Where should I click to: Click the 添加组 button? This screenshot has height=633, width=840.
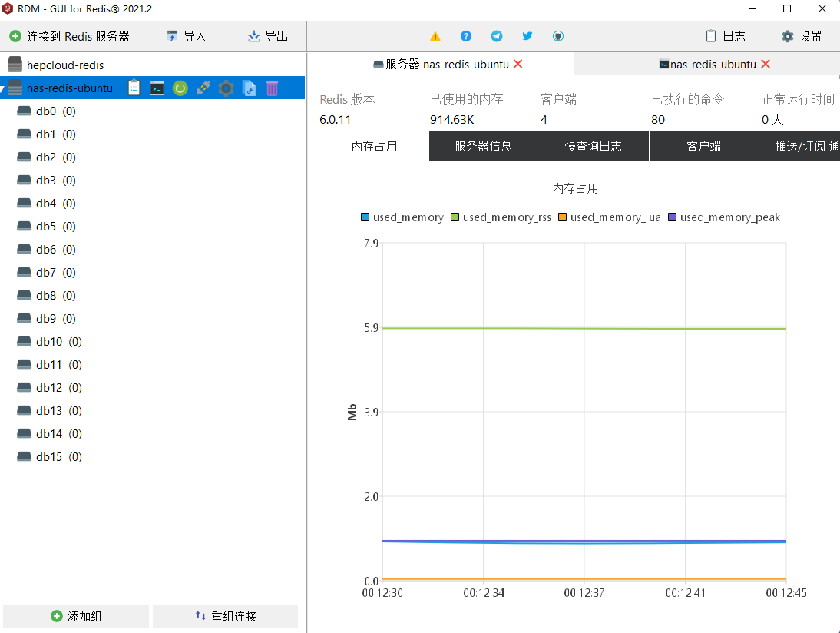point(76,616)
